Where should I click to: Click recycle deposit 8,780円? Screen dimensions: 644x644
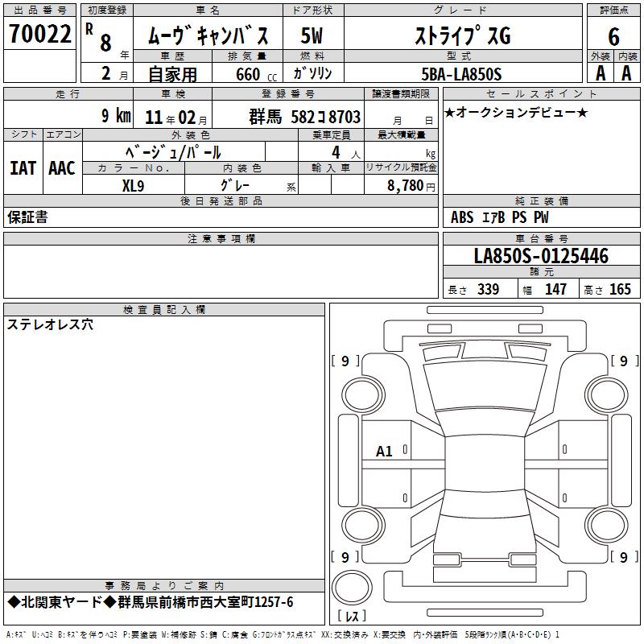(411, 186)
